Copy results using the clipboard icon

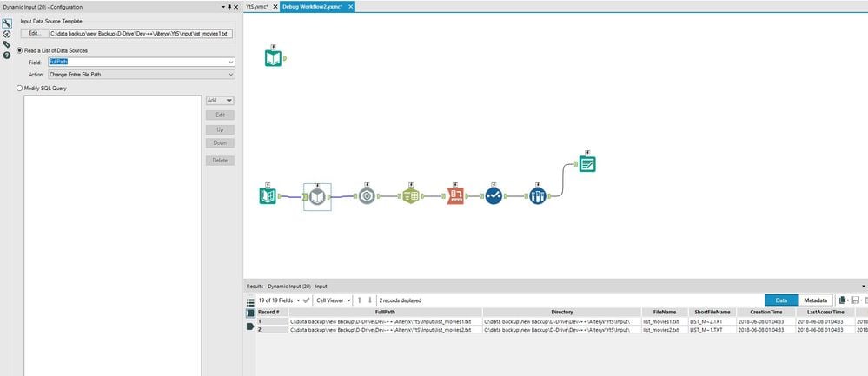click(844, 300)
